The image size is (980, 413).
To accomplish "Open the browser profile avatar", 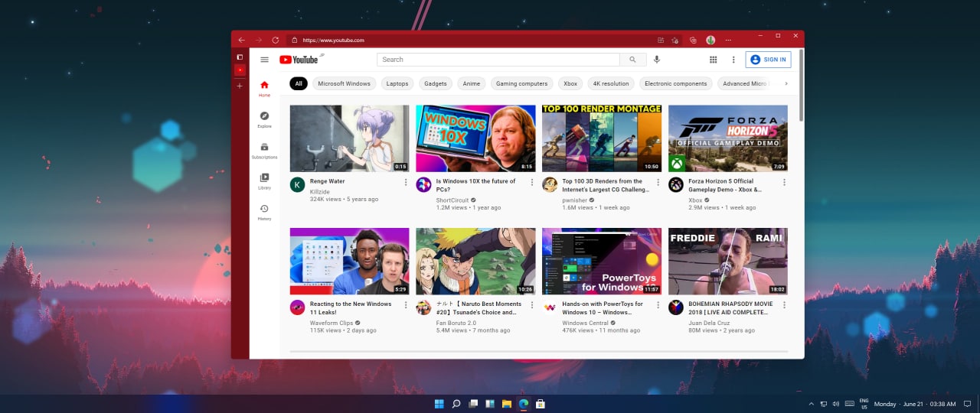I will coord(710,40).
